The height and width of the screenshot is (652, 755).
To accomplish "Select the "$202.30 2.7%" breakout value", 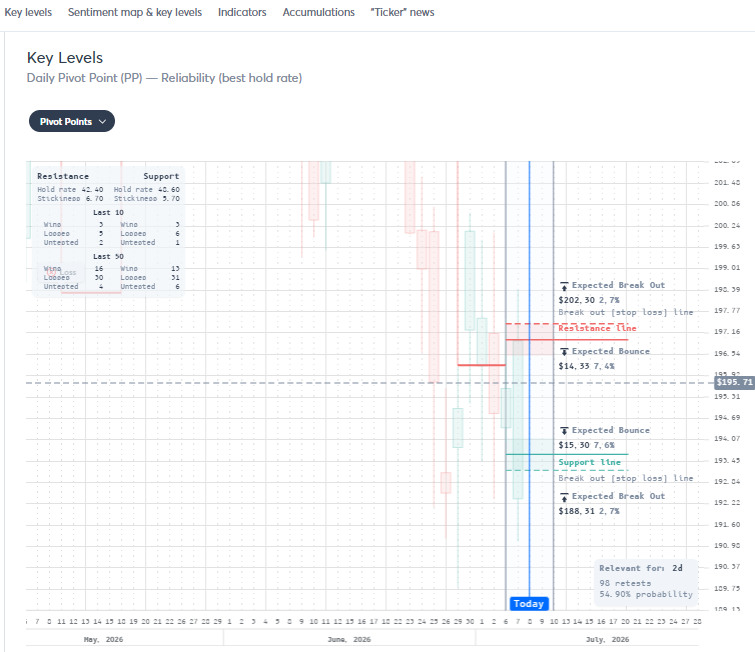I will [589, 300].
